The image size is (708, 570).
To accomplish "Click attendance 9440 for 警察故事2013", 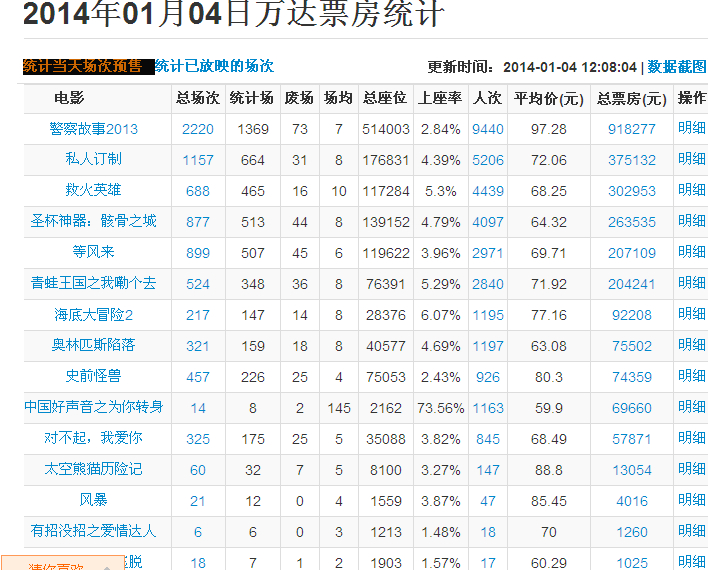I will coord(488,129).
